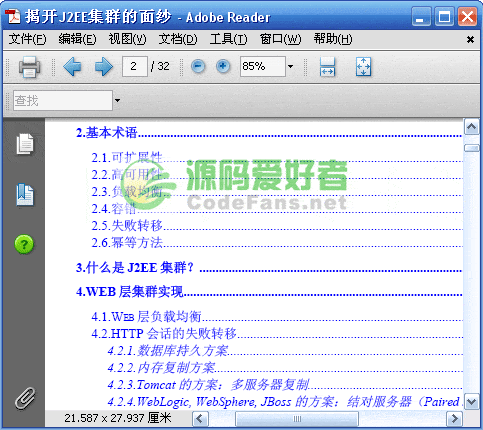Image resolution: width=483 pixels, height=430 pixels.
Task: Open the 帮助(H) menu
Action: (x=333, y=39)
